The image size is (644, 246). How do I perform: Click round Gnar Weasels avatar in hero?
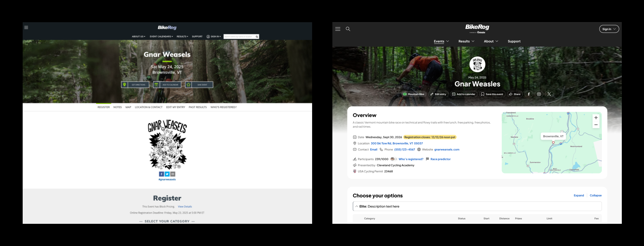tap(477, 64)
